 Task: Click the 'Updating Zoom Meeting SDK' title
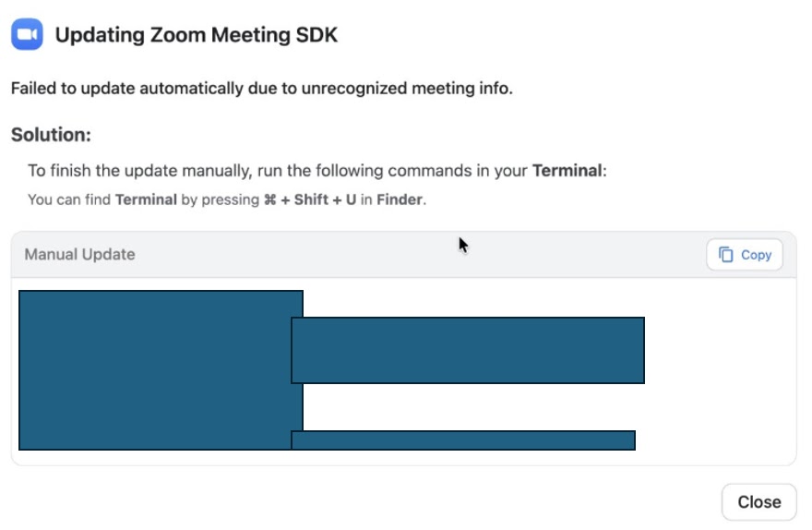coord(197,36)
